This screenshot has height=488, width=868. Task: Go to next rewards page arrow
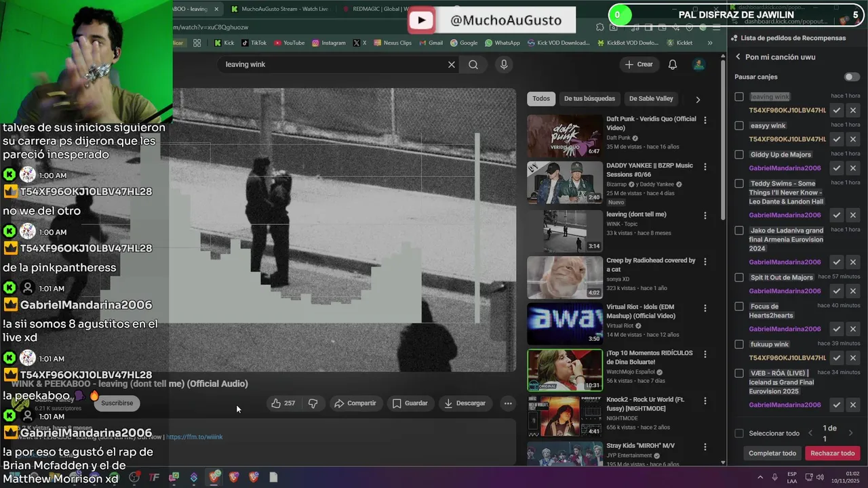(x=850, y=433)
